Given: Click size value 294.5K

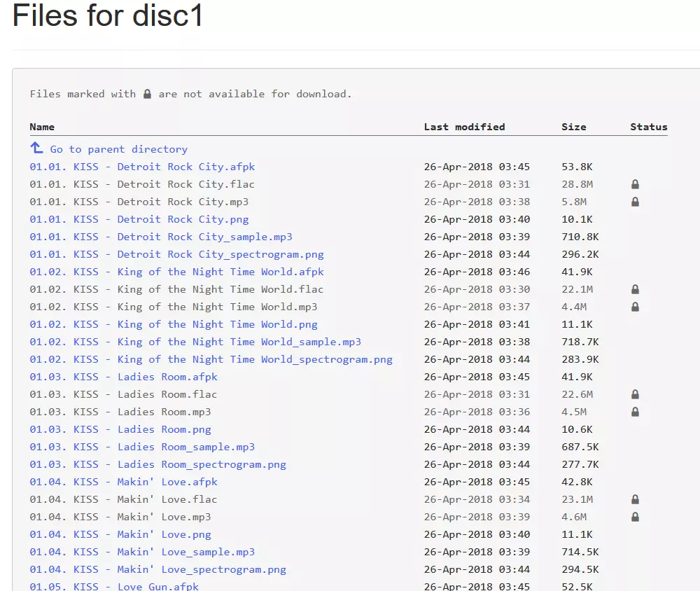Looking at the screenshot, I should pyautogui.click(x=580, y=569).
